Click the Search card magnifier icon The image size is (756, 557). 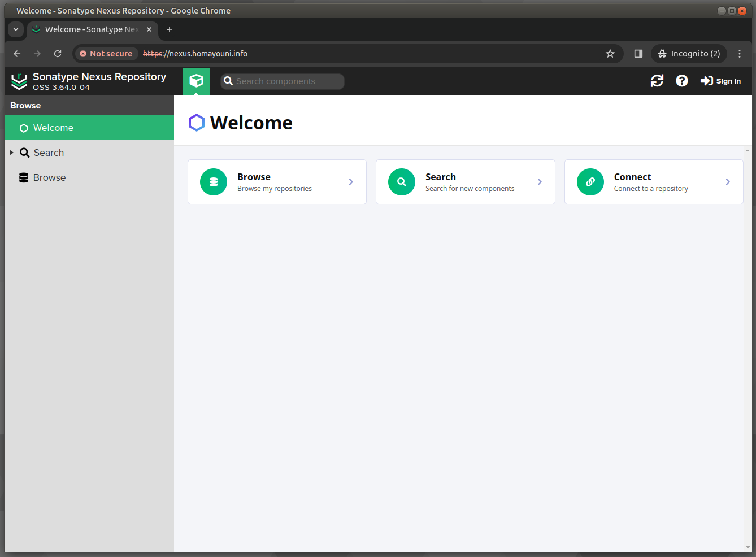pyautogui.click(x=402, y=182)
